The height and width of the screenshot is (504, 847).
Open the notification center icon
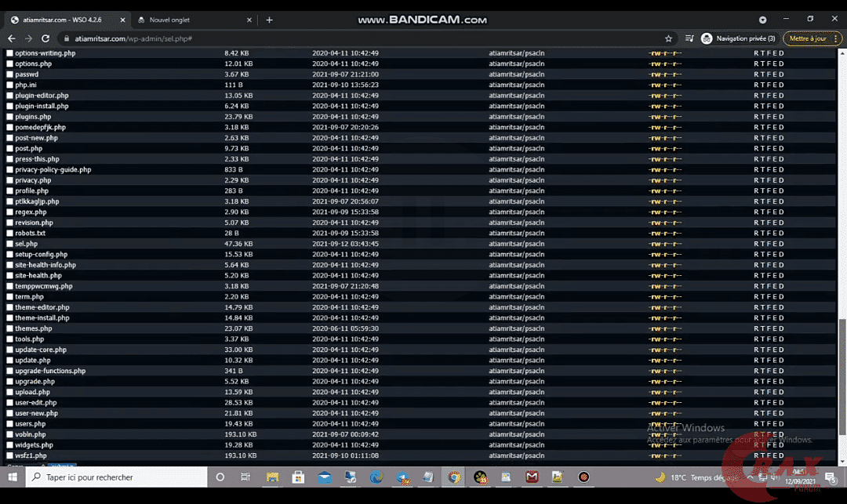click(x=831, y=477)
